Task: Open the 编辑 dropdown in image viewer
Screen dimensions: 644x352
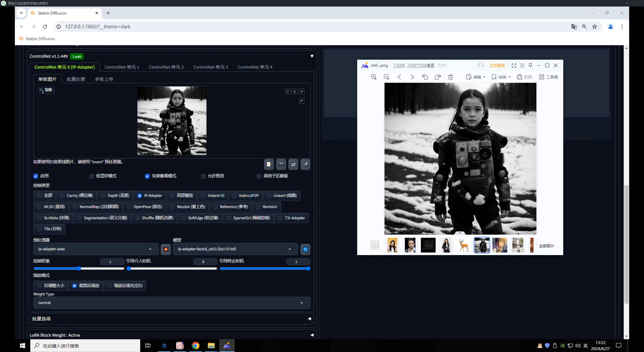Action: point(476,77)
